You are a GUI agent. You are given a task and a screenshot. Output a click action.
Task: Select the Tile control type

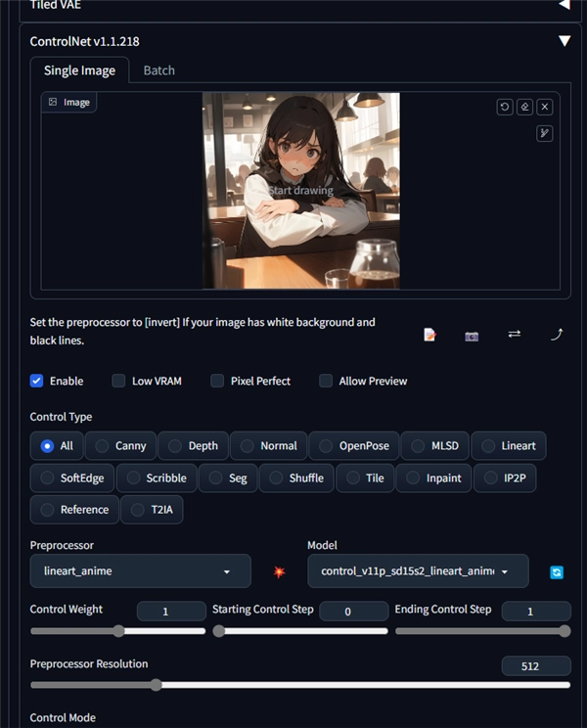pyautogui.click(x=365, y=478)
